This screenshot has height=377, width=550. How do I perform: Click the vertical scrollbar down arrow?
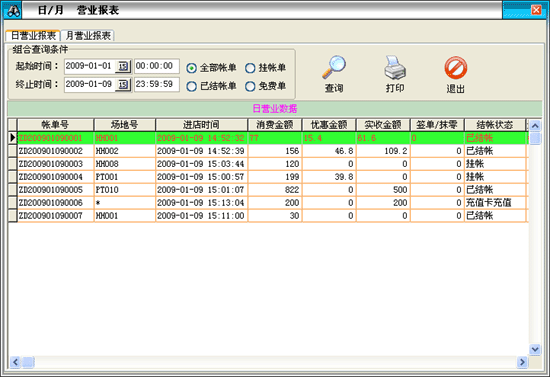[535, 349]
